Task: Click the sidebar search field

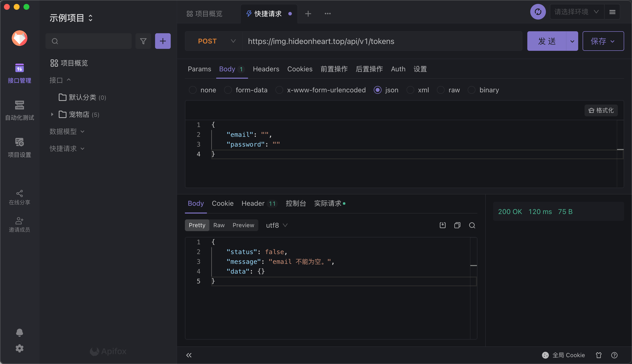Action: tap(88, 41)
